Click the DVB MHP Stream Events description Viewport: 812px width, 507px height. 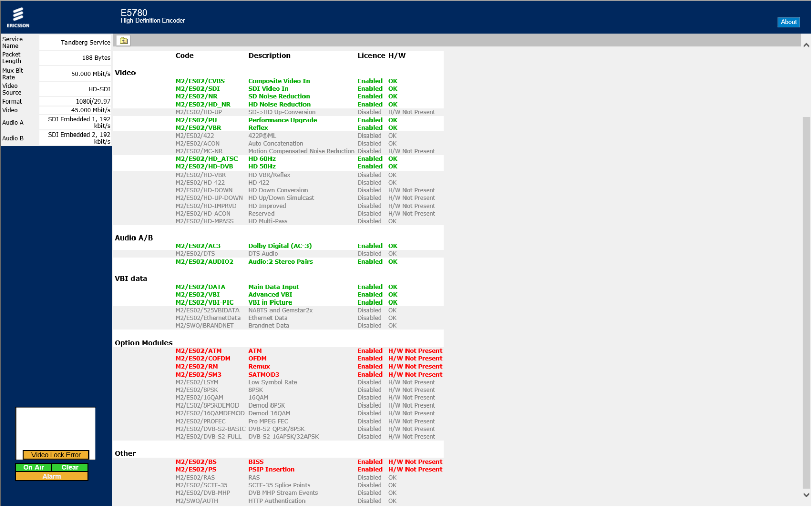click(283, 493)
